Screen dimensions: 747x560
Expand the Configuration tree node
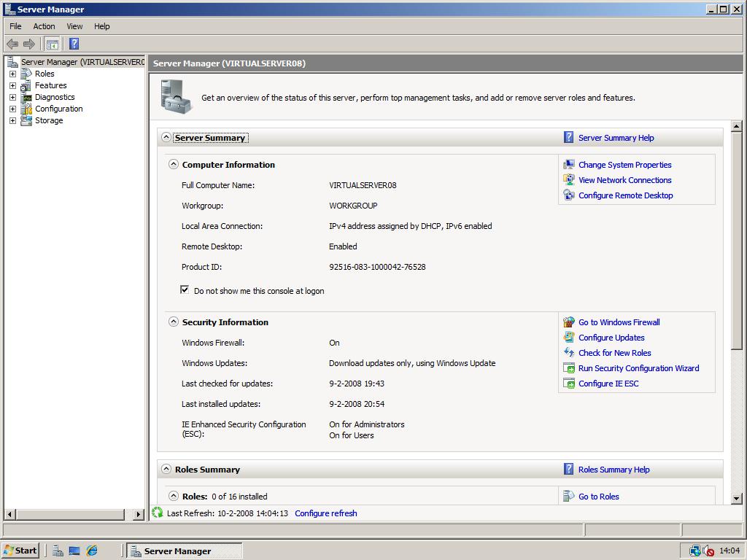13,109
